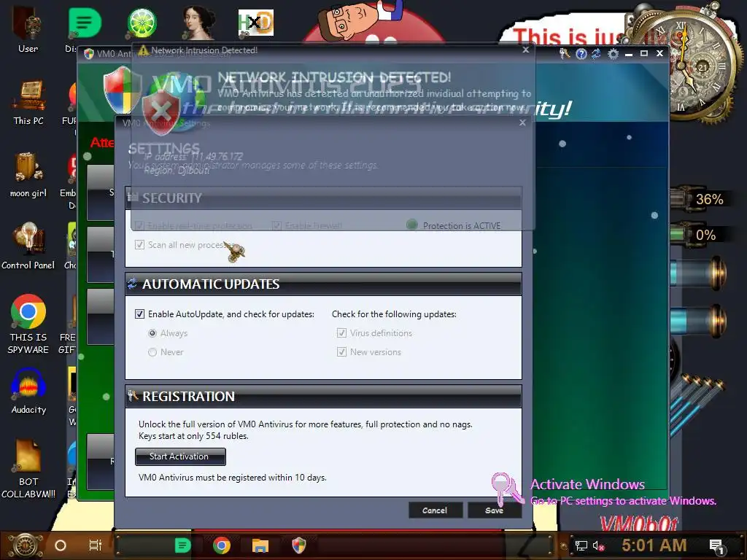747x560 pixels.
Task: Click Cancel in the Settings dialog
Action: [x=435, y=510]
